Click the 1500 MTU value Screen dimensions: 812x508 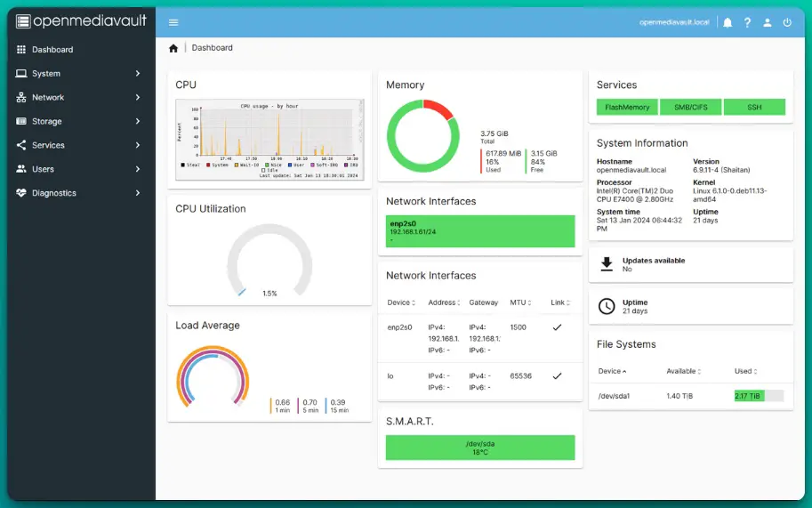518,327
